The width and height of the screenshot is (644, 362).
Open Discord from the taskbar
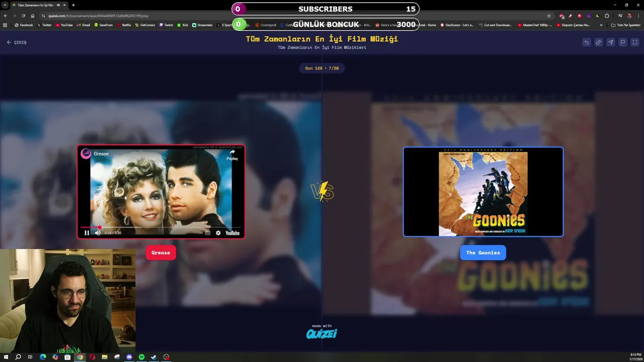pyautogui.click(x=129, y=357)
